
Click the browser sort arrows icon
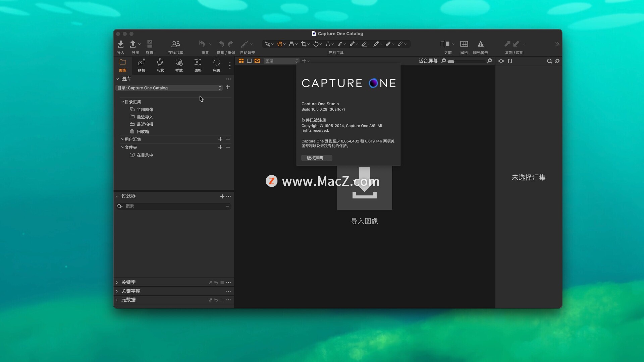pyautogui.click(x=510, y=61)
